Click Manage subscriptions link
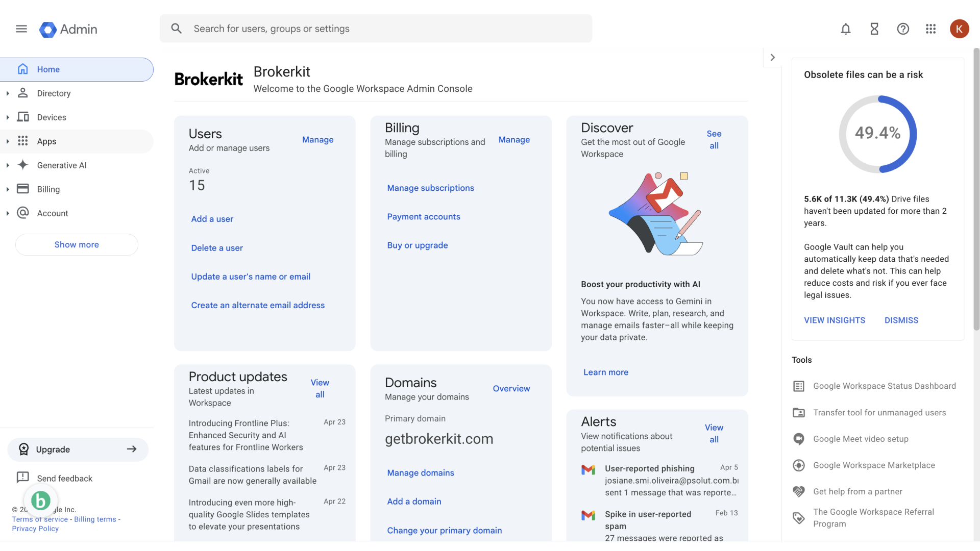980x551 pixels. [430, 188]
